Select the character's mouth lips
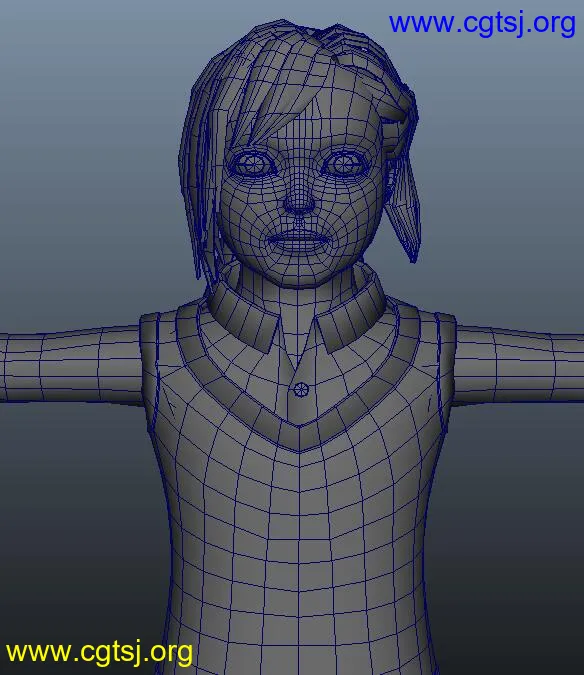Image resolution: width=584 pixels, height=675 pixels. 297,242
